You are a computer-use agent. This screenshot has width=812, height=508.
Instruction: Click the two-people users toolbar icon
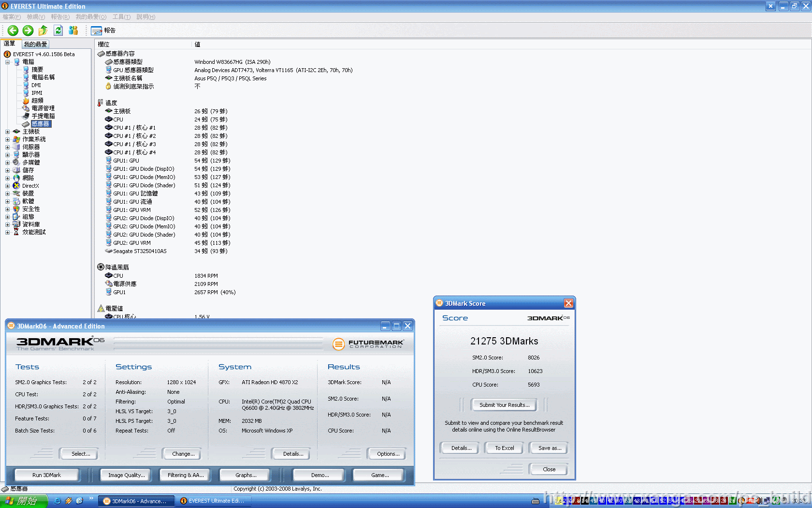point(73,30)
